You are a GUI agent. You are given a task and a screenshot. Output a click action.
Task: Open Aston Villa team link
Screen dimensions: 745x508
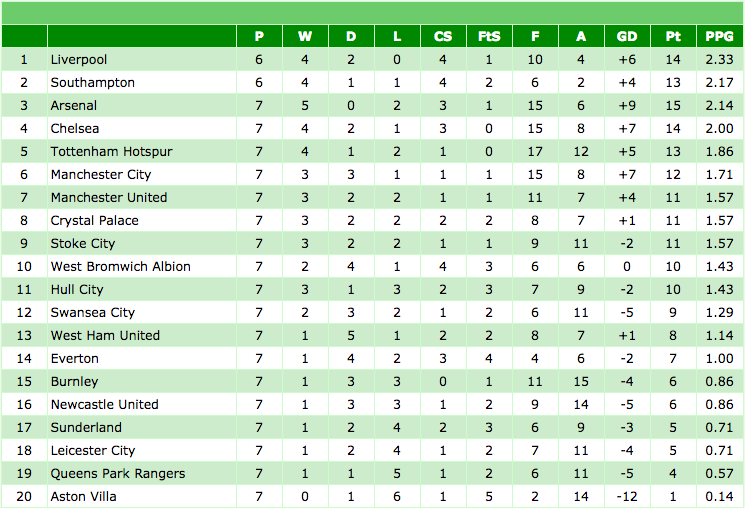83,497
